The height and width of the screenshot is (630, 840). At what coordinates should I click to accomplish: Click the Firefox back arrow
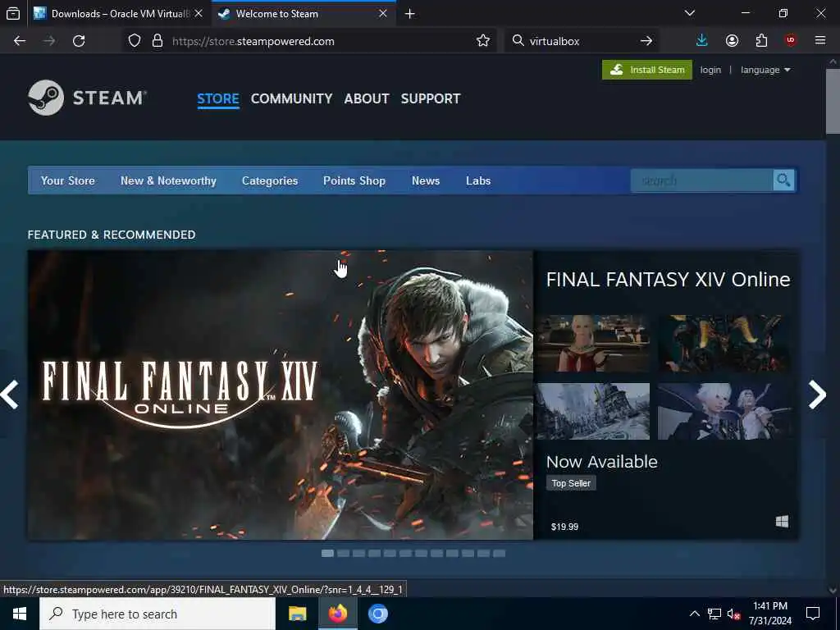pyautogui.click(x=20, y=41)
